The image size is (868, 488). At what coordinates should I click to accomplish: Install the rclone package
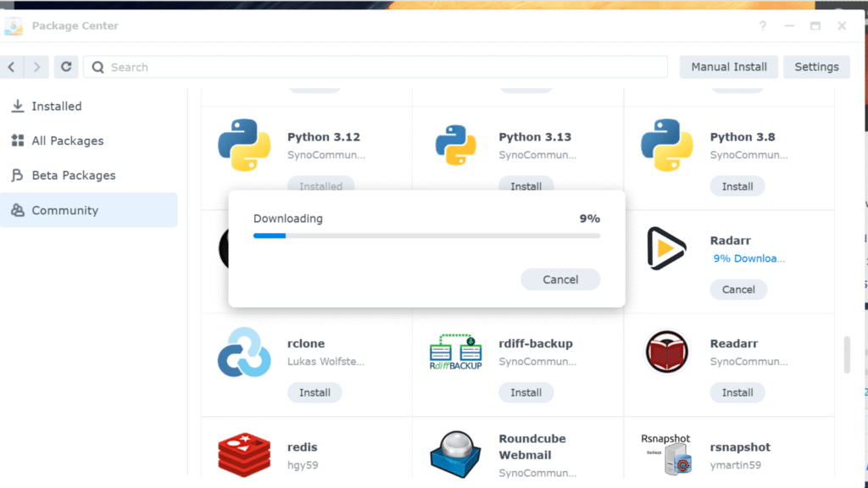click(x=314, y=392)
